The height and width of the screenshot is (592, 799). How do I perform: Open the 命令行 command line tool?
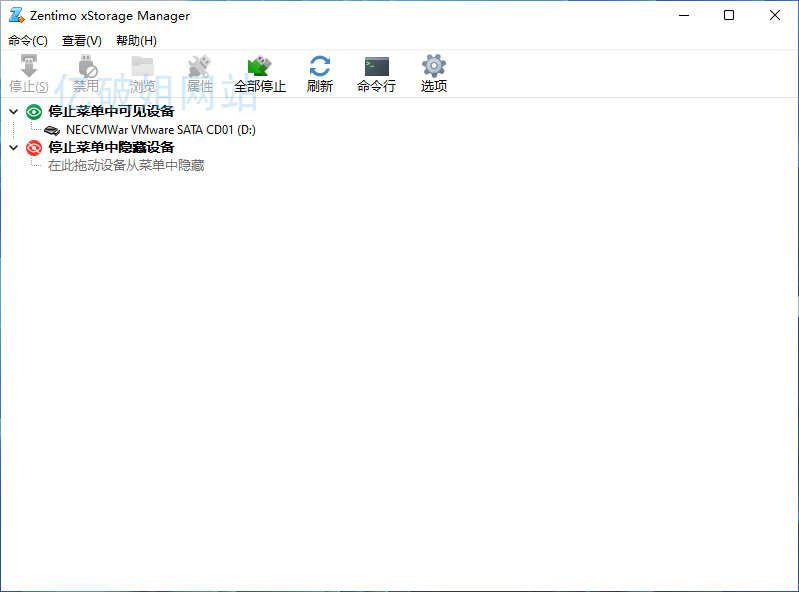click(377, 74)
